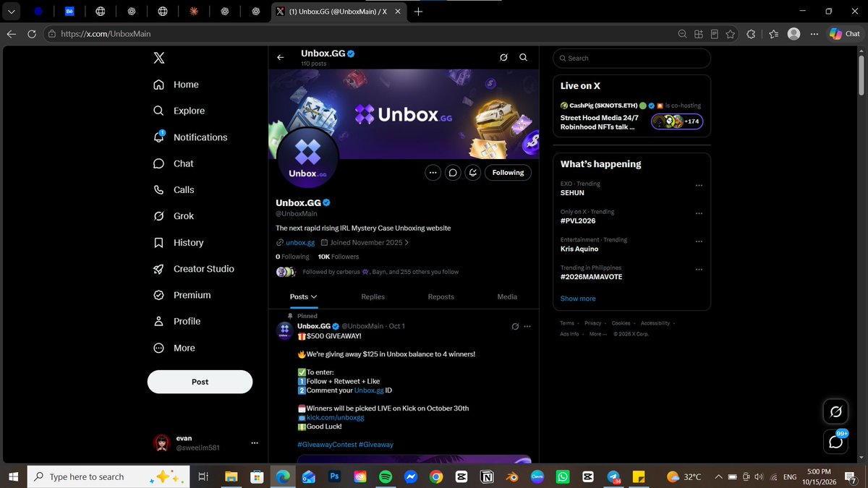Open Photoshop from the Windows taskbar
868x488 pixels.
click(x=334, y=477)
